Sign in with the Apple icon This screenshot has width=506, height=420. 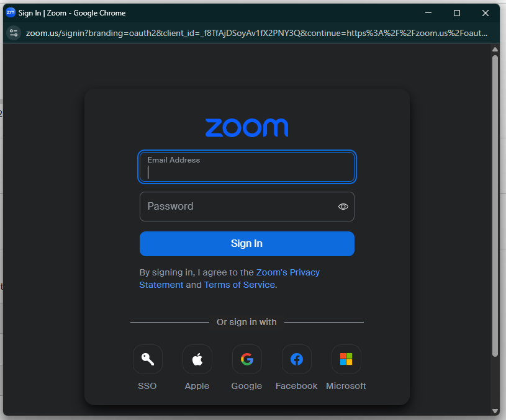[197, 359]
